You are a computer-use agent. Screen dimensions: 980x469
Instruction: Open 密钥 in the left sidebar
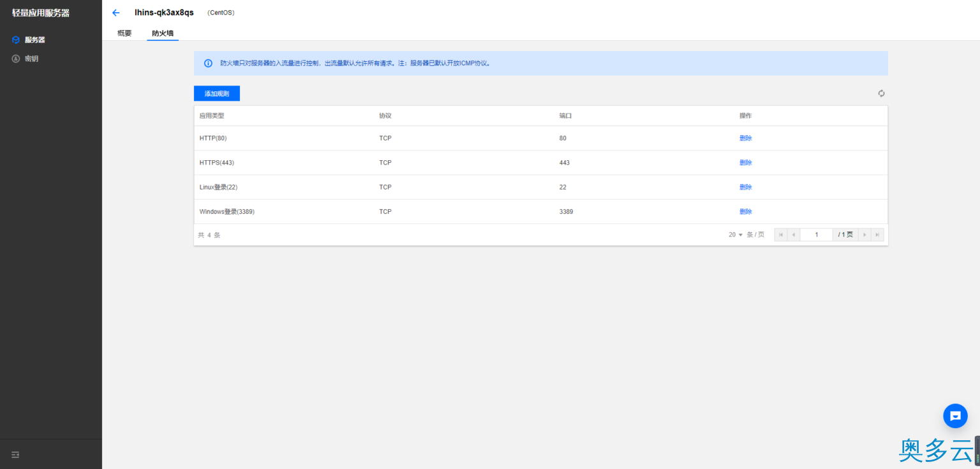coord(32,59)
